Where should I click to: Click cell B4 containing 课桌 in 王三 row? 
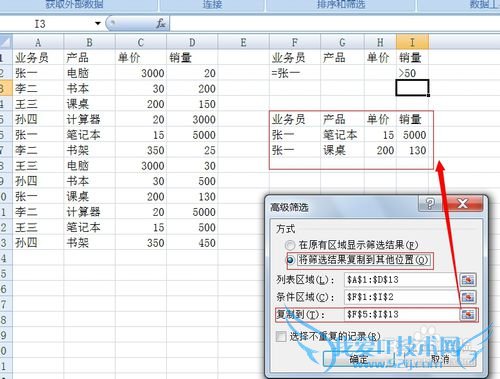[x=89, y=104]
